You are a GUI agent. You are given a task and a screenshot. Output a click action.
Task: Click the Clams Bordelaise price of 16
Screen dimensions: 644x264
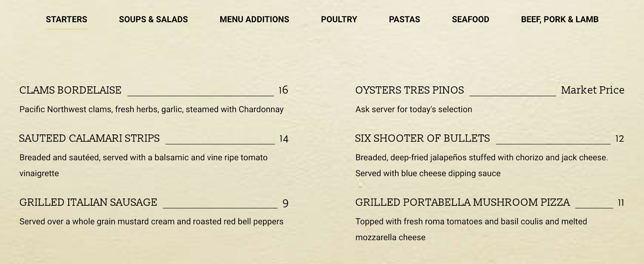click(283, 90)
